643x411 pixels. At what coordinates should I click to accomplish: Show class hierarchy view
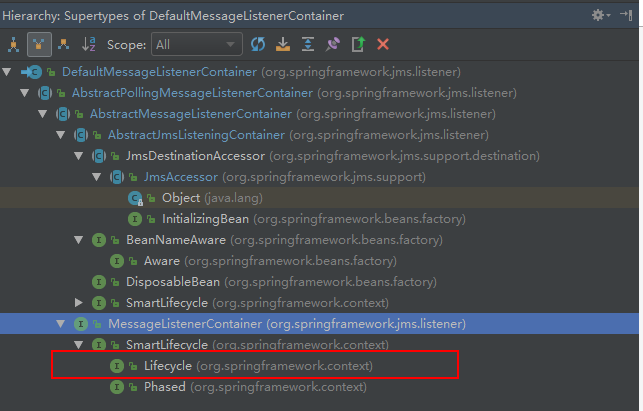[14, 45]
